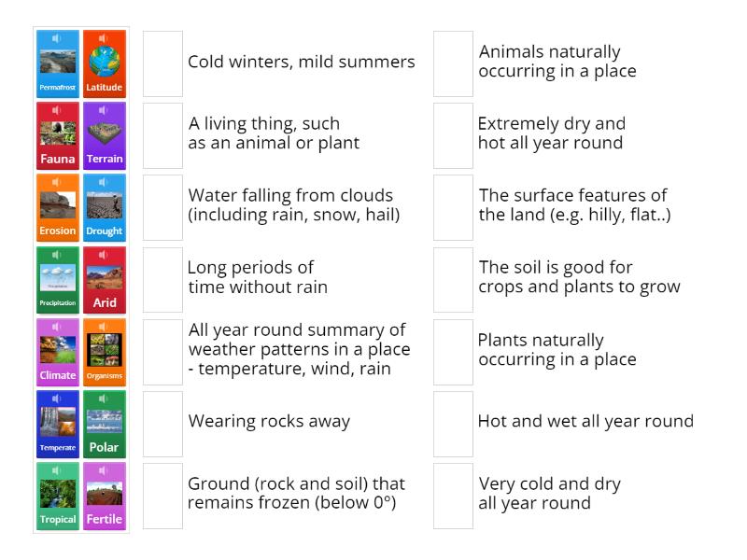Select the Fauna bird image tile

click(57, 134)
